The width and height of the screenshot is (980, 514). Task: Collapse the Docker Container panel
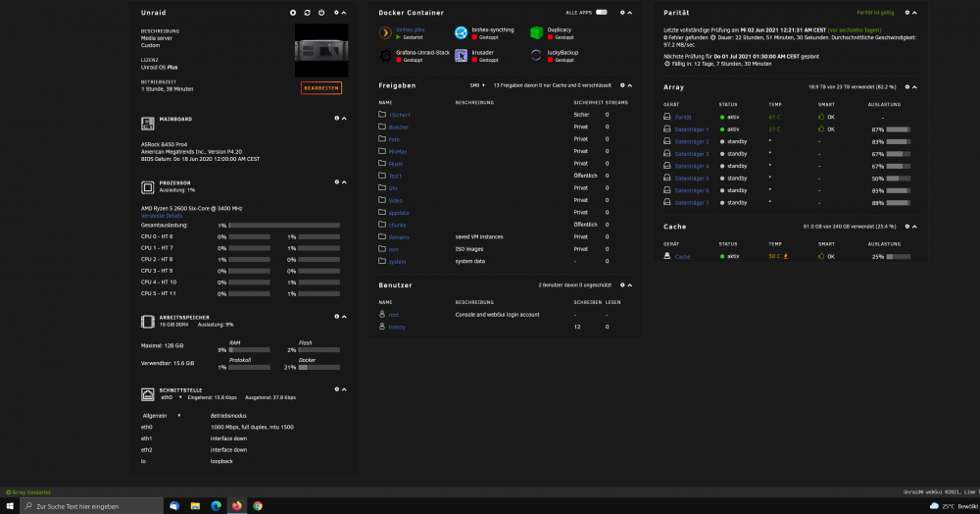coord(629,13)
